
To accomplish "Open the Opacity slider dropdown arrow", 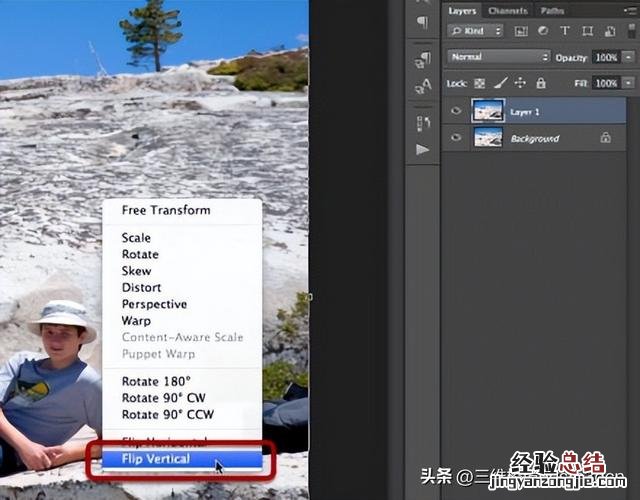I will point(627,57).
